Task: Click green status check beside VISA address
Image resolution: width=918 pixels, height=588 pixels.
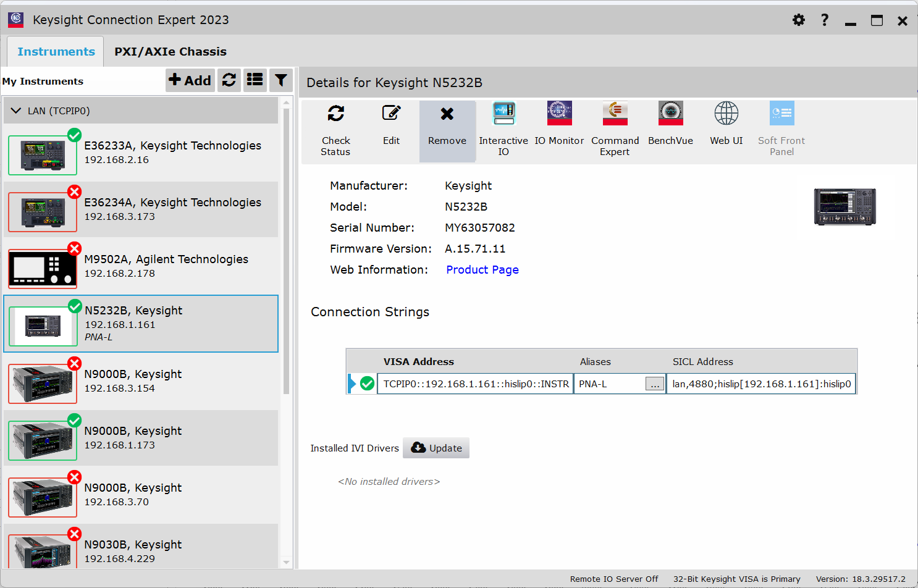Action: click(367, 384)
